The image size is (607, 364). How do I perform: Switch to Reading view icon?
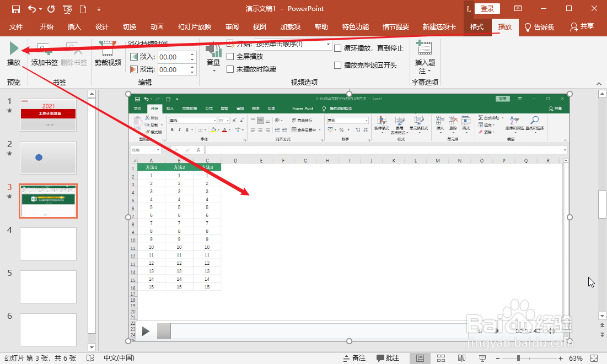coord(461,358)
